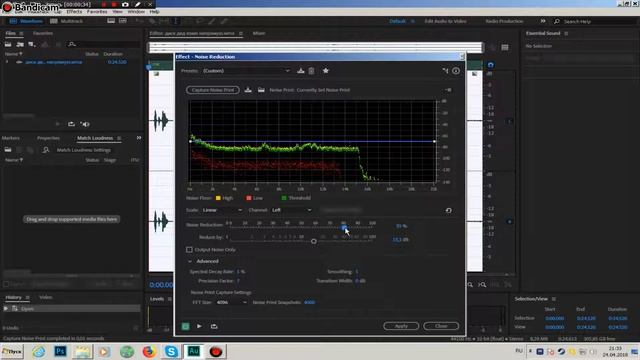This screenshot has height=360, width=640.
Task: Show the spectral frequency display toolbar icon
Action: pos(111,21)
